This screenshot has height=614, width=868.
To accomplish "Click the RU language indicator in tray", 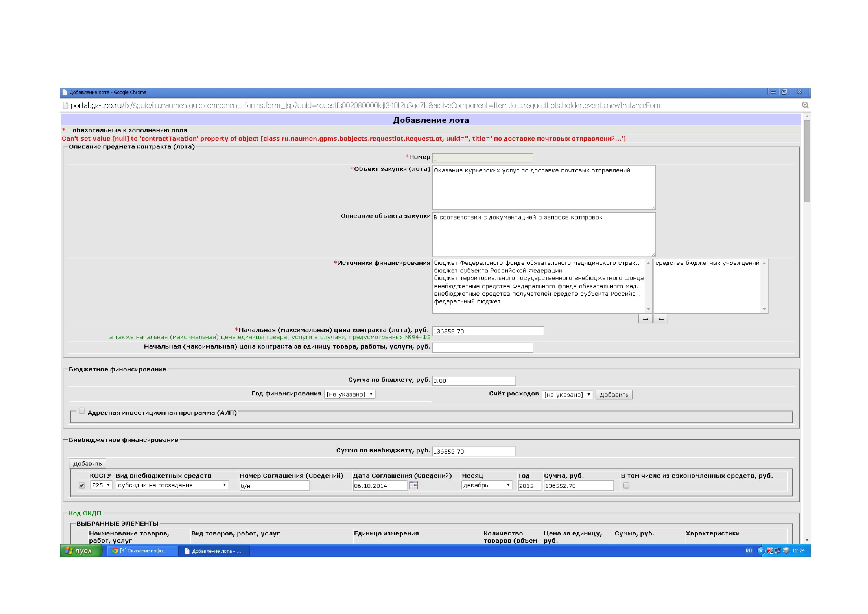I will (x=749, y=551).
